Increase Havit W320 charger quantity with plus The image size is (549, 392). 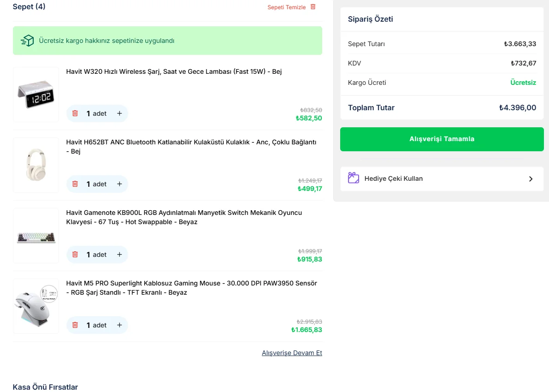click(119, 113)
